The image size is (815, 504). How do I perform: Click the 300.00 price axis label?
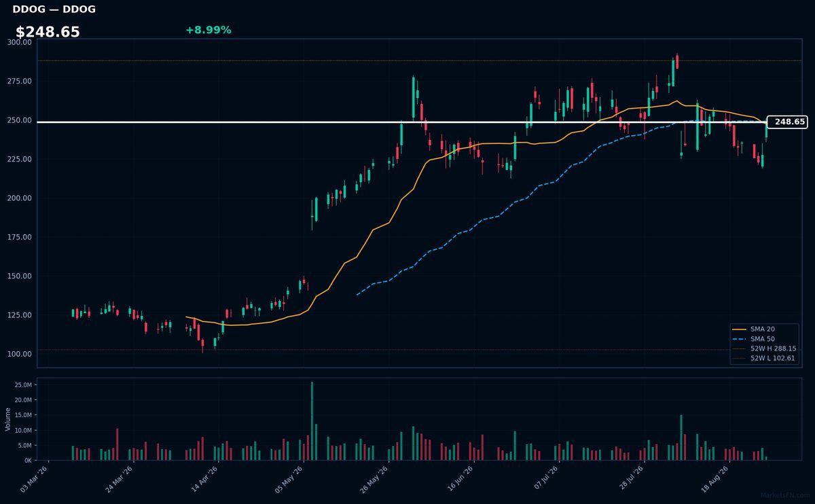pos(20,42)
